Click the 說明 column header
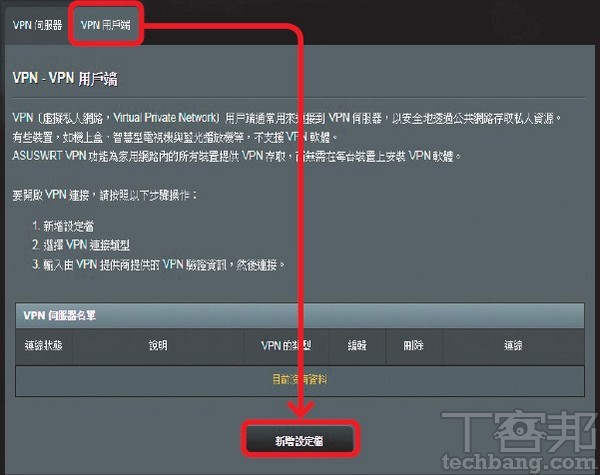The width and height of the screenshot is (600, 475). pos(158,346)
